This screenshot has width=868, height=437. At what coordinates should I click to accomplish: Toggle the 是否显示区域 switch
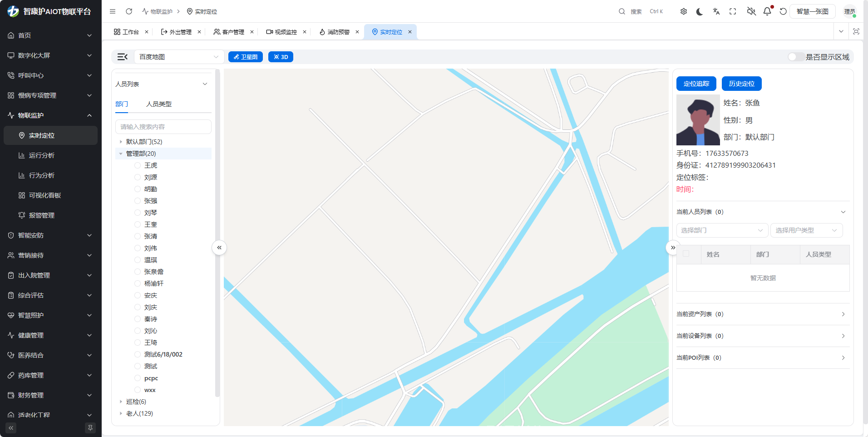click(796, 57)
